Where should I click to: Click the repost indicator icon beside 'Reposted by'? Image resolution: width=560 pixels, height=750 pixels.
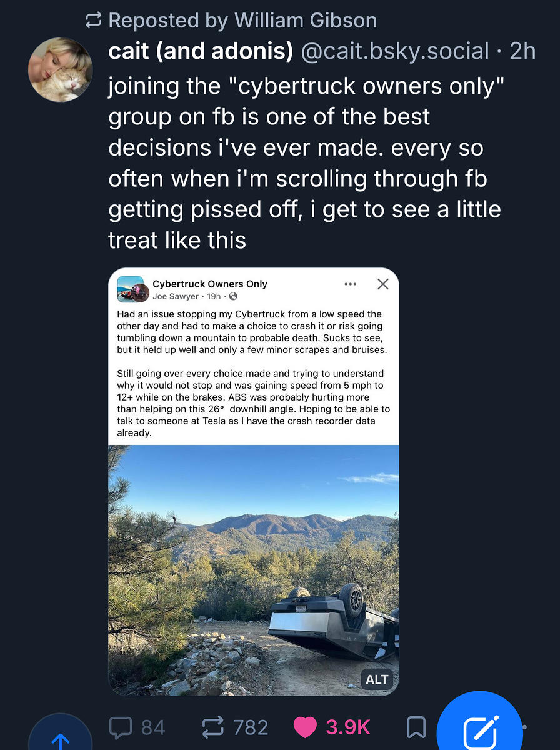93,21
